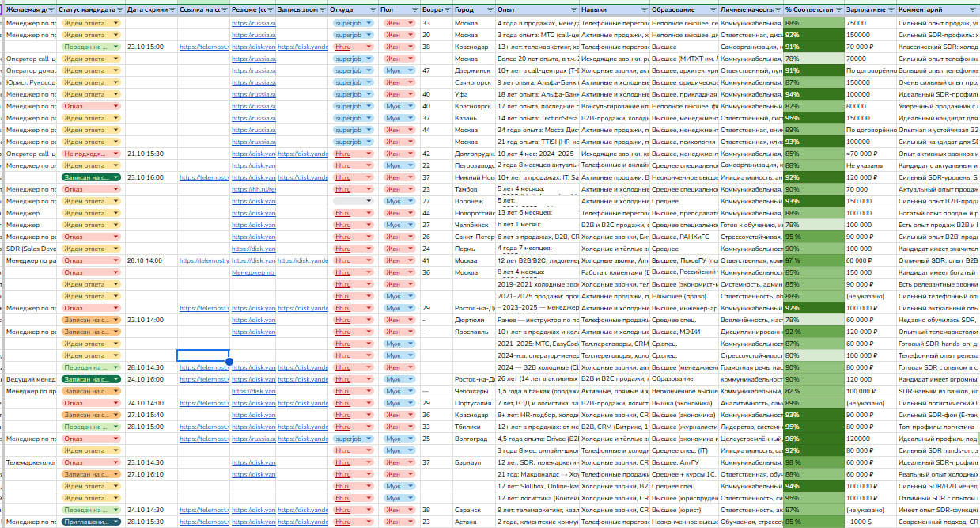Open the 'Приглашени...' status dropdown chip
This screenshot has height=528, width=980.
click(91, 522)
